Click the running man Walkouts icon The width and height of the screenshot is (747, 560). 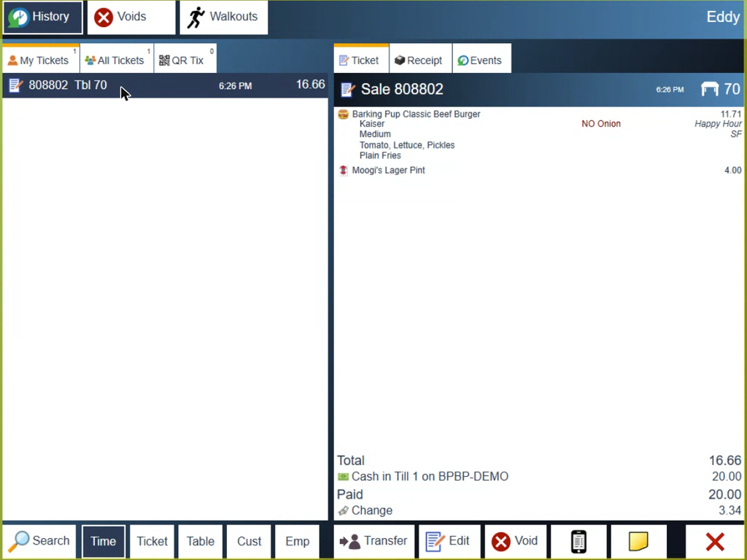coord(196,17)
